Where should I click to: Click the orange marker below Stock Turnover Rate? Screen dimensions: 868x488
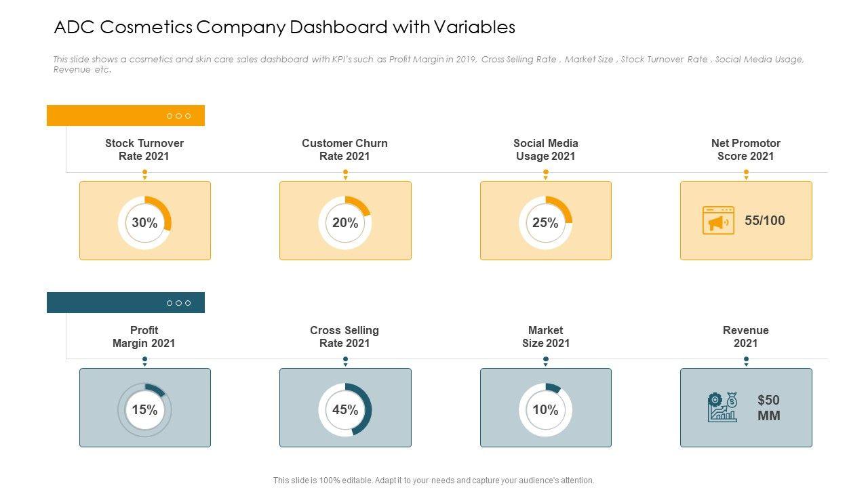[144, 174]
